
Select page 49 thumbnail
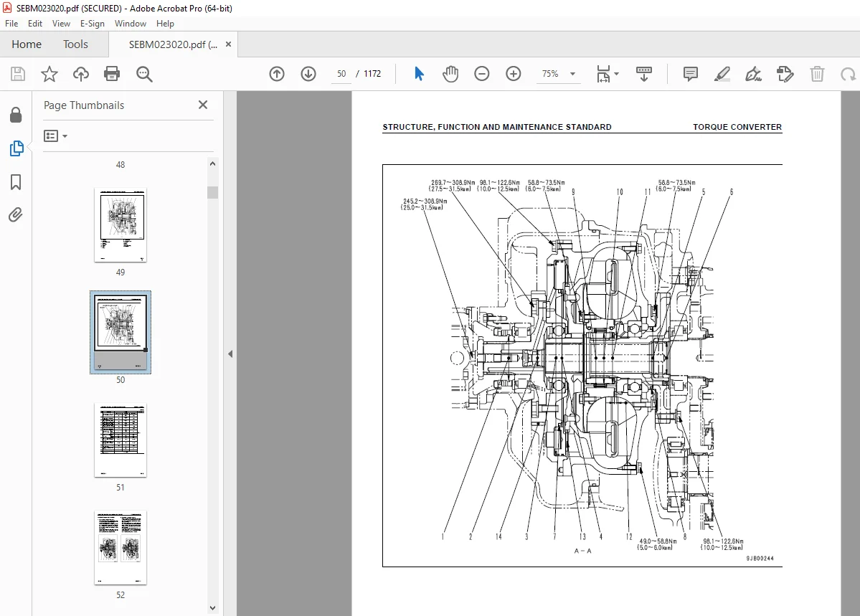[120, 225]
